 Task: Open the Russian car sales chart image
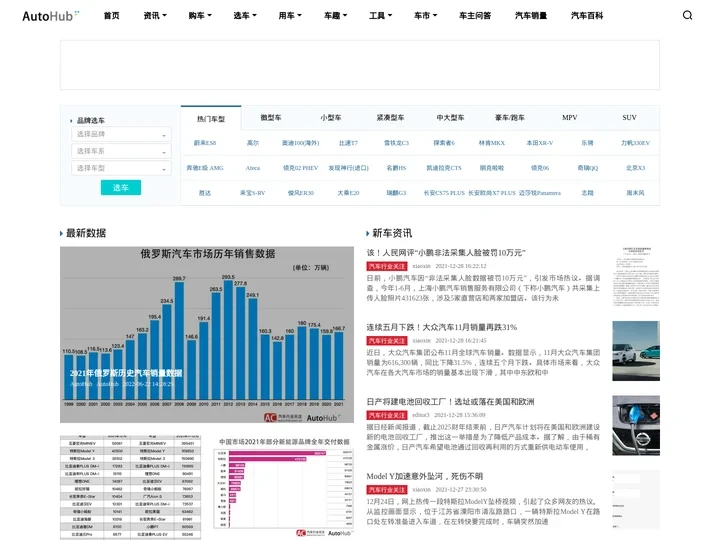(x=207, y=335)
